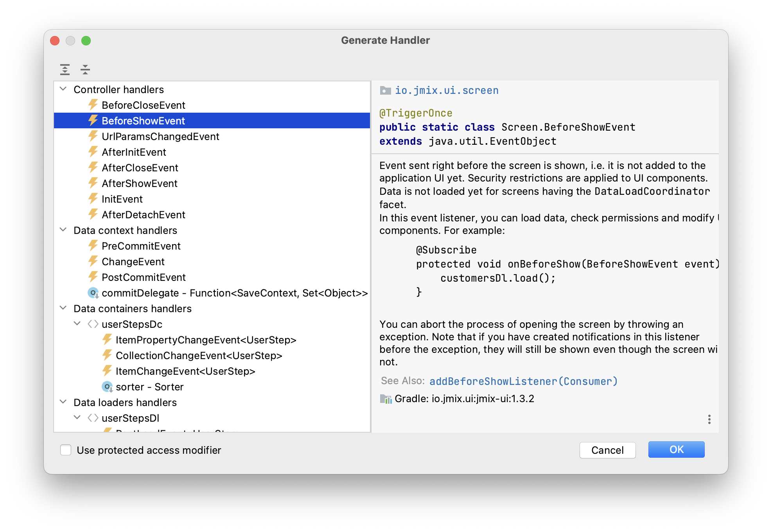Collapse the Controller handlers group
This screenshot has height=532, width=772.
[63, 89]
